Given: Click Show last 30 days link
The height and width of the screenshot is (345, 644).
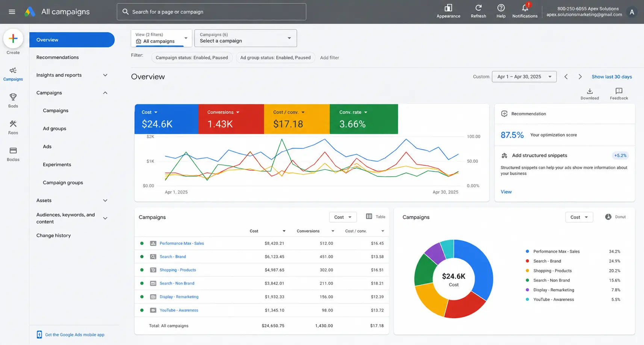Looking at the screenshot, I should (x=612, y=77).
